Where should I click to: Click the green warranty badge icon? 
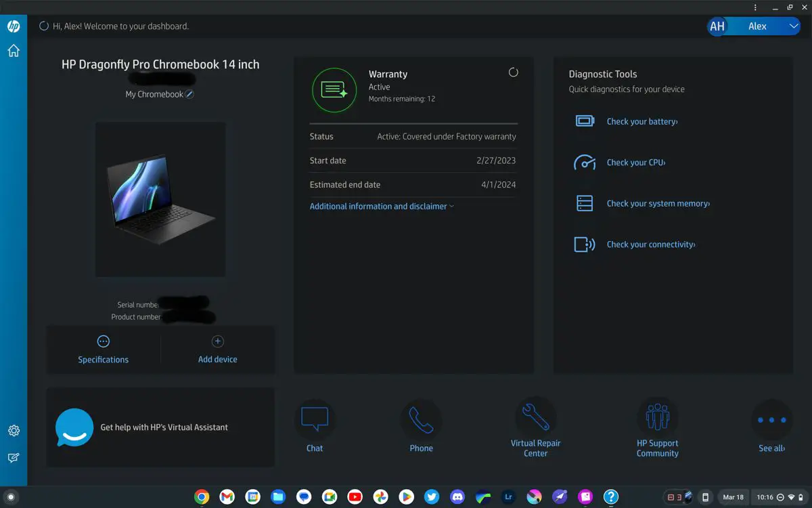click(x=334, y=90)
